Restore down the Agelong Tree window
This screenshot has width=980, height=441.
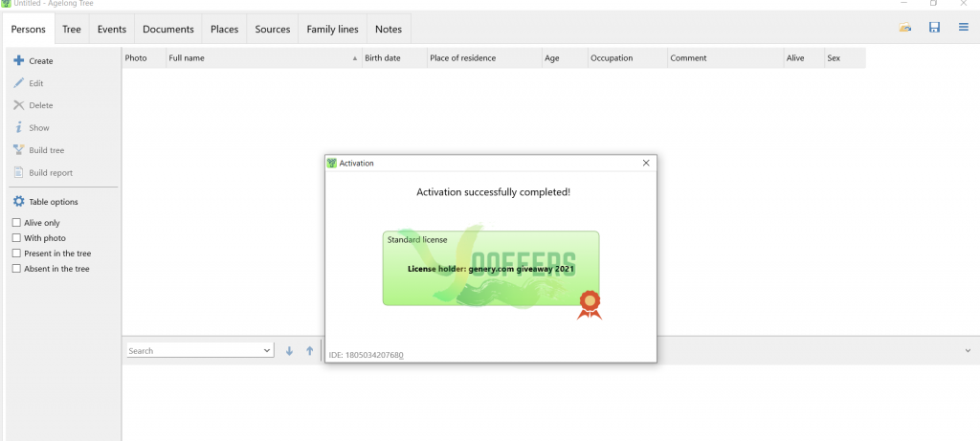934,3
